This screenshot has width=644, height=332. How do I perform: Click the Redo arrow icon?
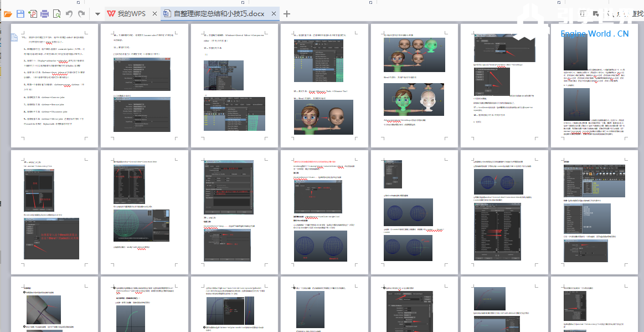[x=81, y=14]
